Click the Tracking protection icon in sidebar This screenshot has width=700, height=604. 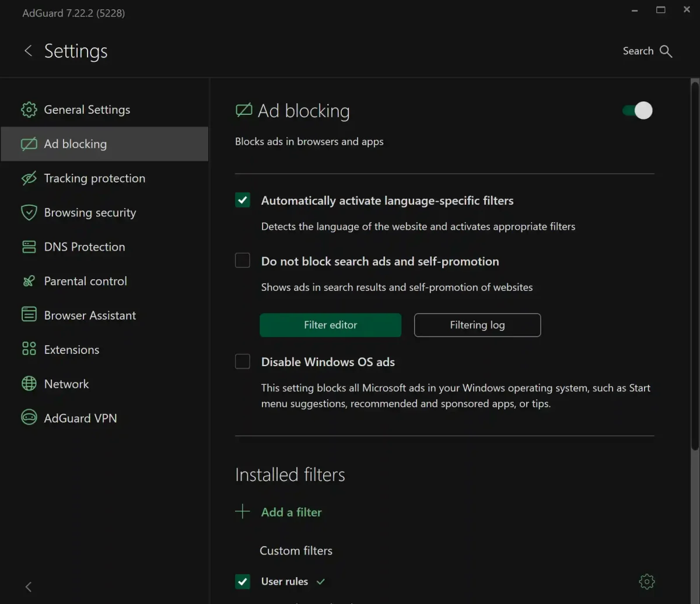click(28, 178)
